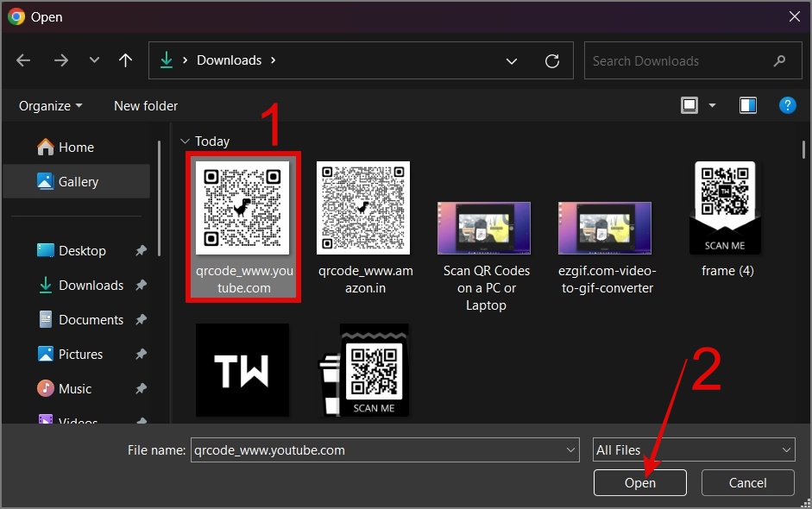Image resolution: width=812 pixels, height=509 pixels.
Task: Click the Back navigation arrow
Action: (23, 60)
